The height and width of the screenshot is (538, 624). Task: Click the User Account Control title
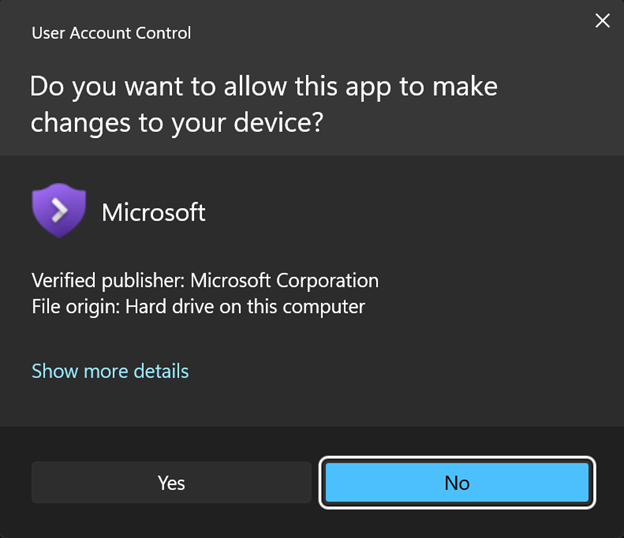pyautogui.click(x=111, y=33)
